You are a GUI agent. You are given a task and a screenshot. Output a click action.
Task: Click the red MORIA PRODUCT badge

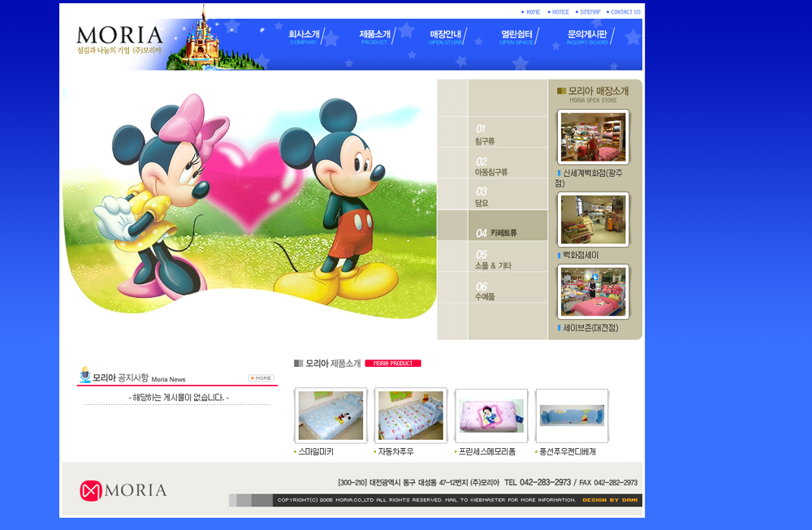(x=393, y=364)
